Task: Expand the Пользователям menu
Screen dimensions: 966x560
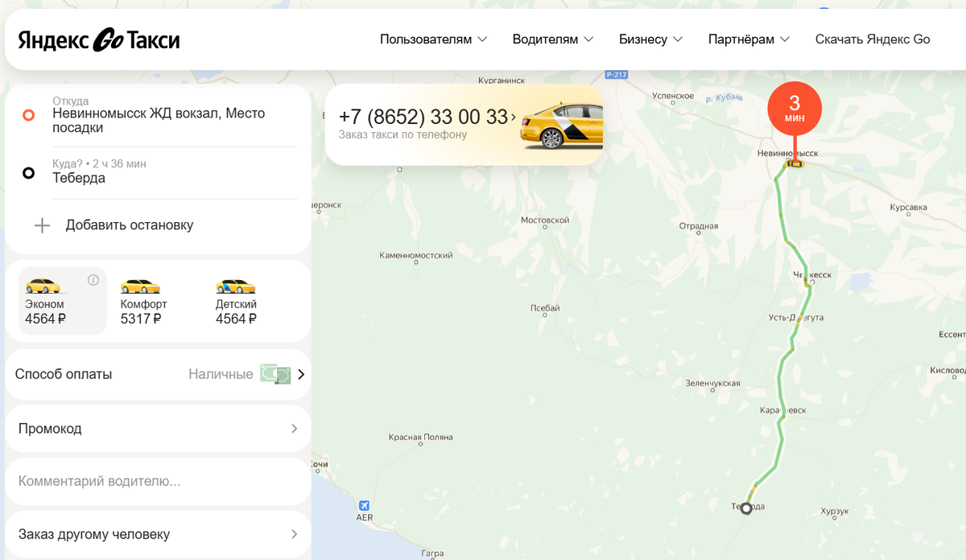Action: [x=434, y=39]
